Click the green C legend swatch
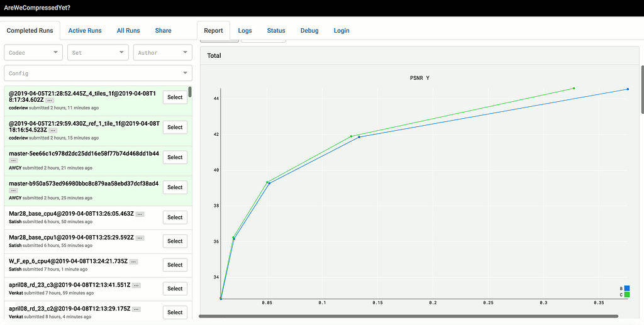 (x=627, y=295)
